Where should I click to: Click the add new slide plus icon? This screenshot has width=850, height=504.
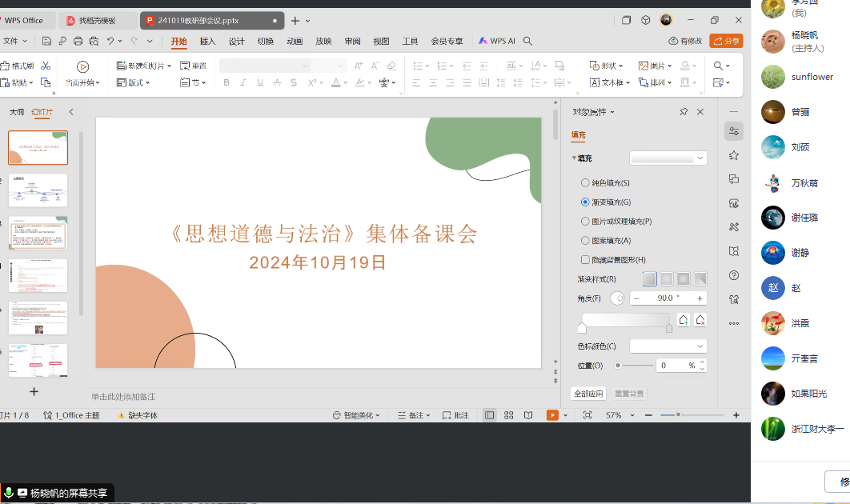34,391
